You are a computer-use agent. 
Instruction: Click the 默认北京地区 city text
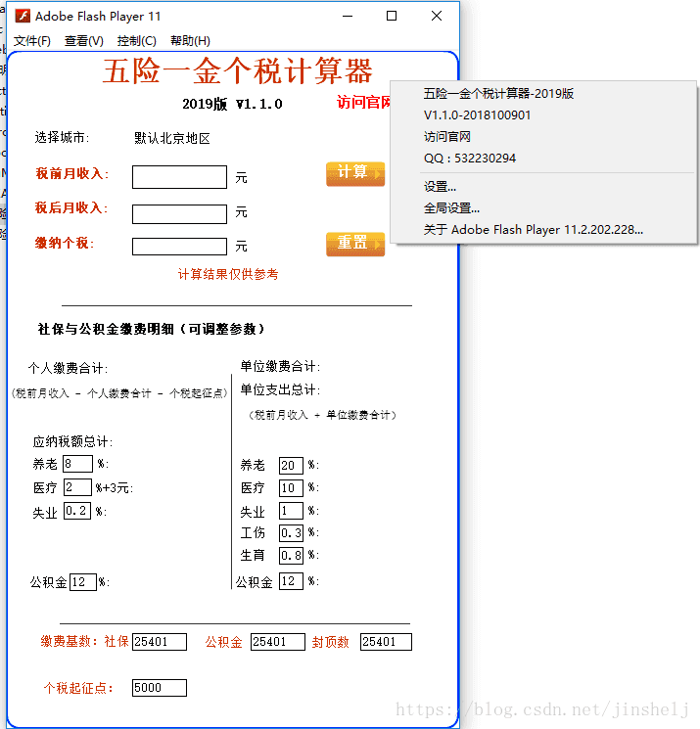[x=172, y=138]
